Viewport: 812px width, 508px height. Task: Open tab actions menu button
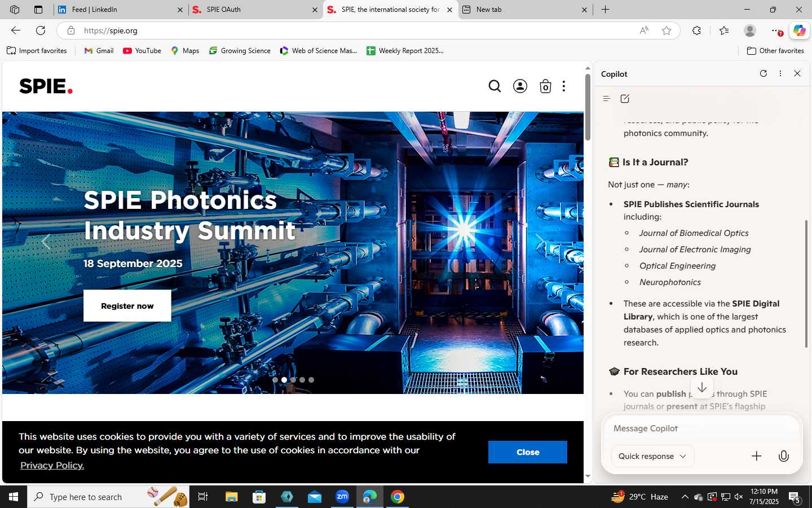click(38, 10)
